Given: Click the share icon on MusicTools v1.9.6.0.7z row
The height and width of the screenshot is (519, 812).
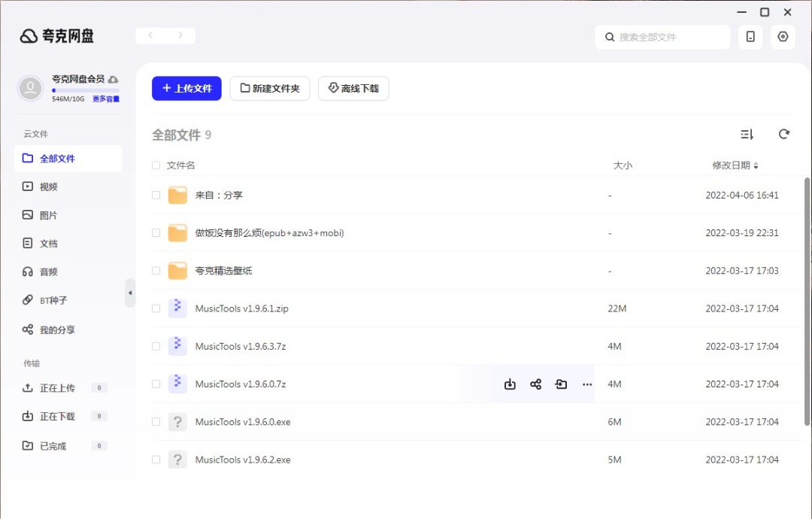Looking at the screenshot, I should click(535, 384).
